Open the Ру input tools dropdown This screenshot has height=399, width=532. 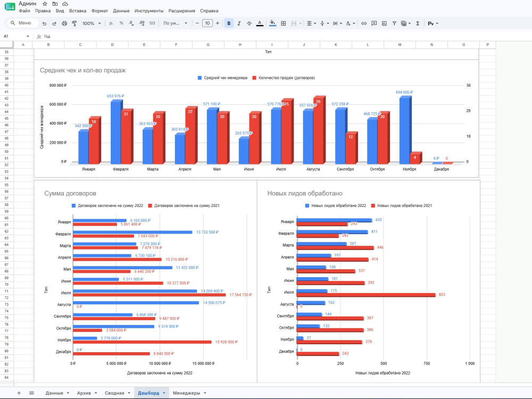[x=433, y=23]
